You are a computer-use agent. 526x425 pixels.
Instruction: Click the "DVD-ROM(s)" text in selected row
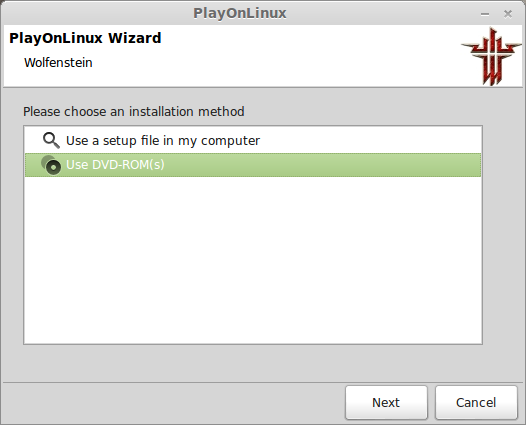pos(128,165)
